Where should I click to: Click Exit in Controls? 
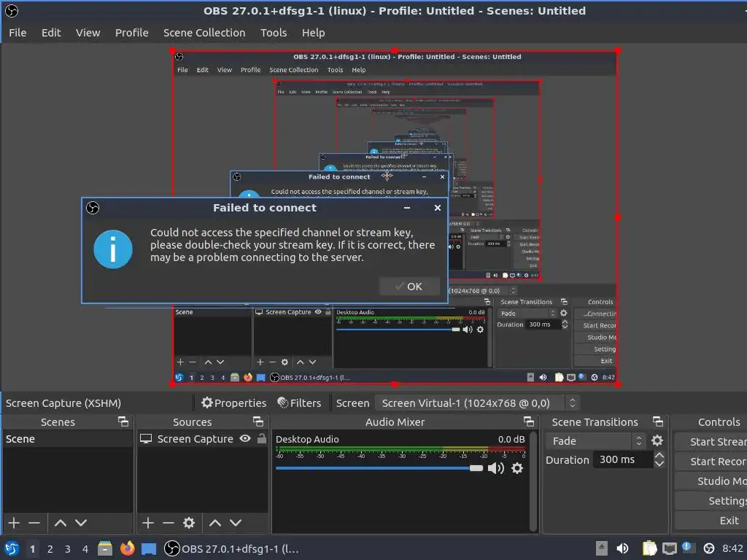pos(711,521)
